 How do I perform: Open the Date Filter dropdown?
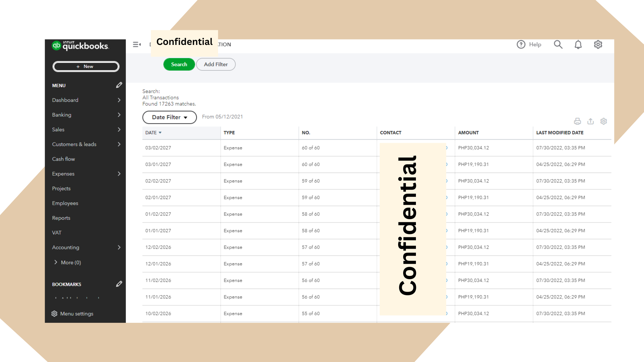click(169, 117)
